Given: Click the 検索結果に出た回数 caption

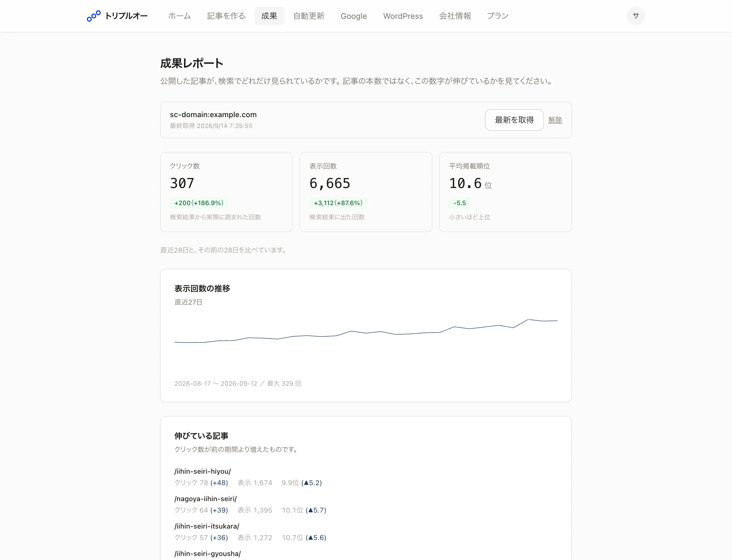Looking at the screenshot, I should [337, 217].
